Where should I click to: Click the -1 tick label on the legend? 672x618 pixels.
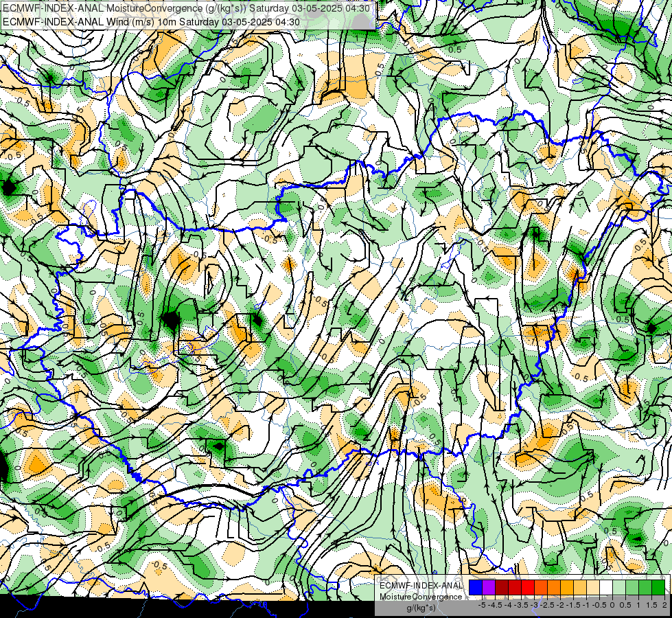pyautogui.click(x=586, y=605)
